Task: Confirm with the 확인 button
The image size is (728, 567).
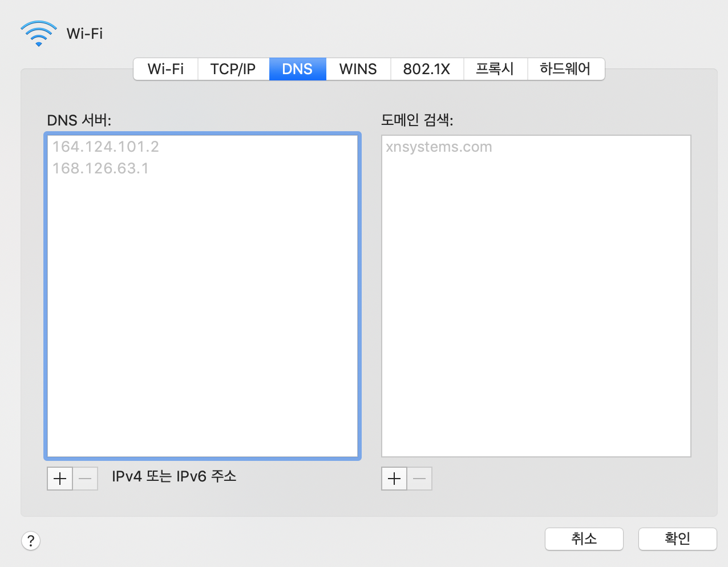Action: tap(677, 538)
